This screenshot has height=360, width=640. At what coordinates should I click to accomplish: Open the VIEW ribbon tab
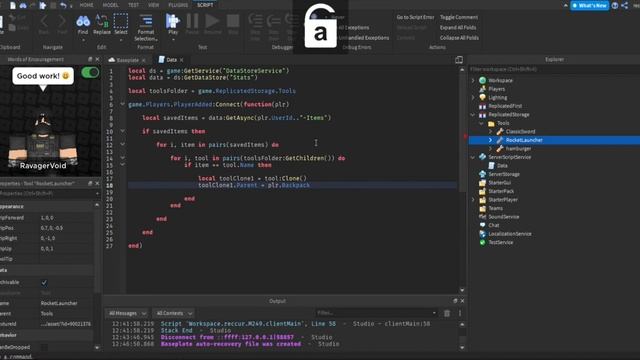coord(153,5)
